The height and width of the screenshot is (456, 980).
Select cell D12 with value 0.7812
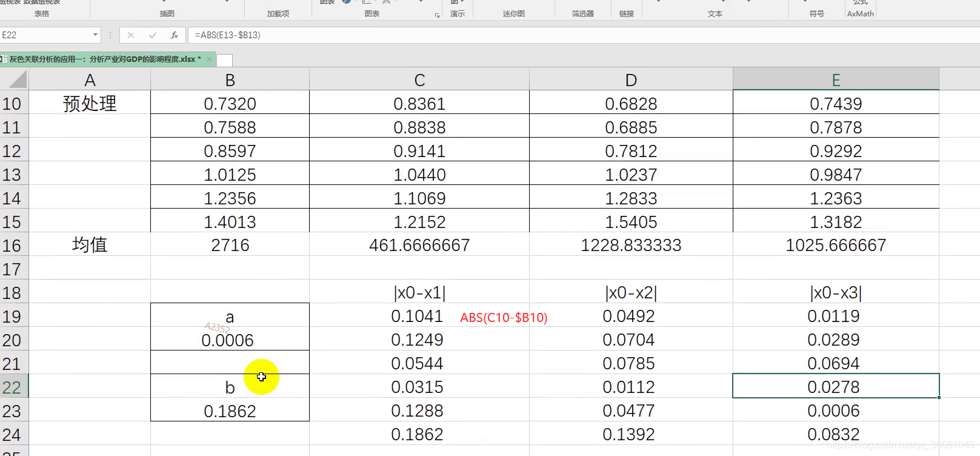tap(631, 151)
